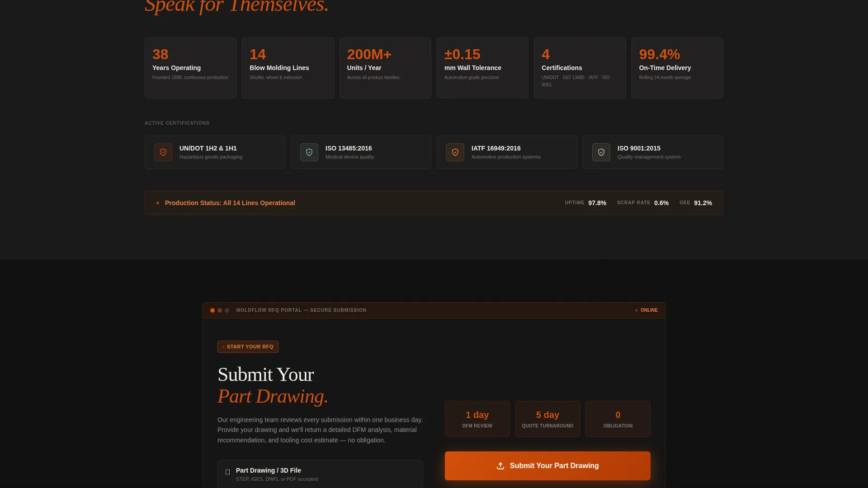Click 'Quality management system' text
Viewport: 868px width, 488px height.
pyautogui.click(x=649, y=157)
